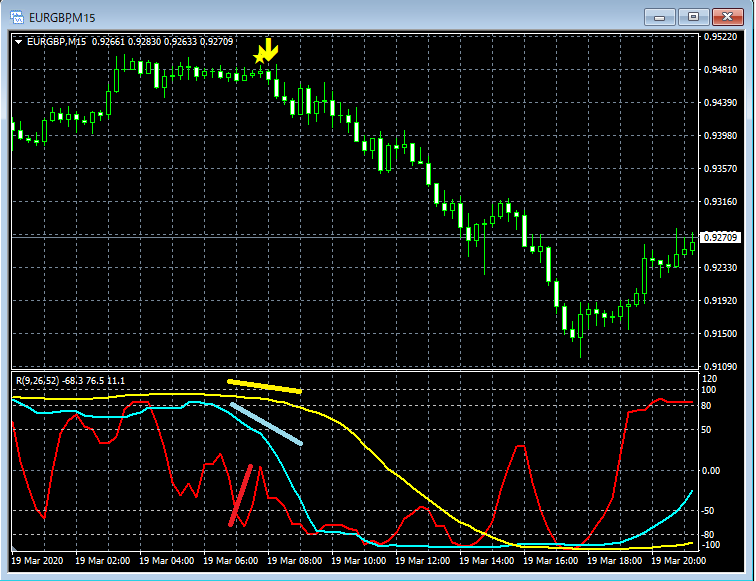The width and height of the screenshot is (756, 581).
Task: Maximize the EURGBP,M15 chart window
Action: point(693,17)
